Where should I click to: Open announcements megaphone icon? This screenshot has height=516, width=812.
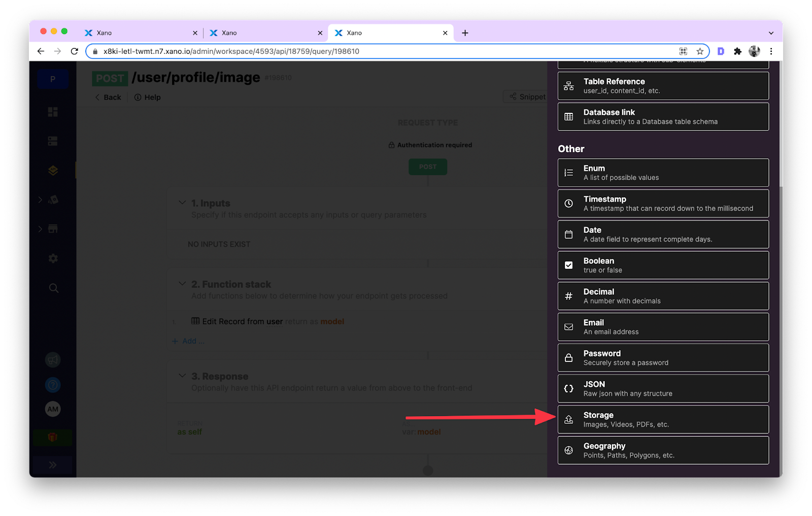pyautogui.click(x=53, y=360)
